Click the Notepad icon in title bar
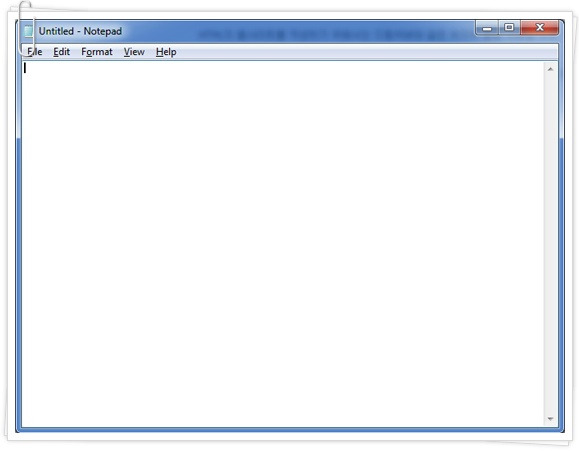The height and width of the screenshot is (451, 579). [x=29, y=31]
